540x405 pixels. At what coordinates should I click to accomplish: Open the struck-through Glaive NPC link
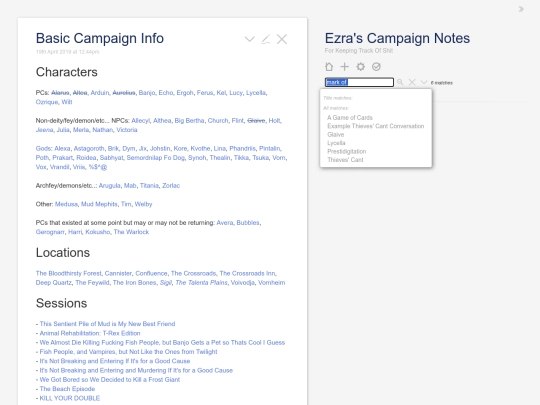pos(256,121)
